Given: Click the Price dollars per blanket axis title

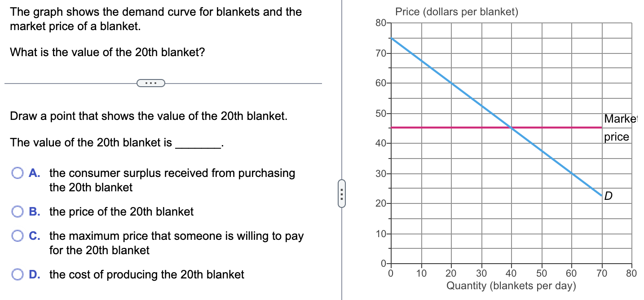Looking at the screenshot, I should coord(456,12).
